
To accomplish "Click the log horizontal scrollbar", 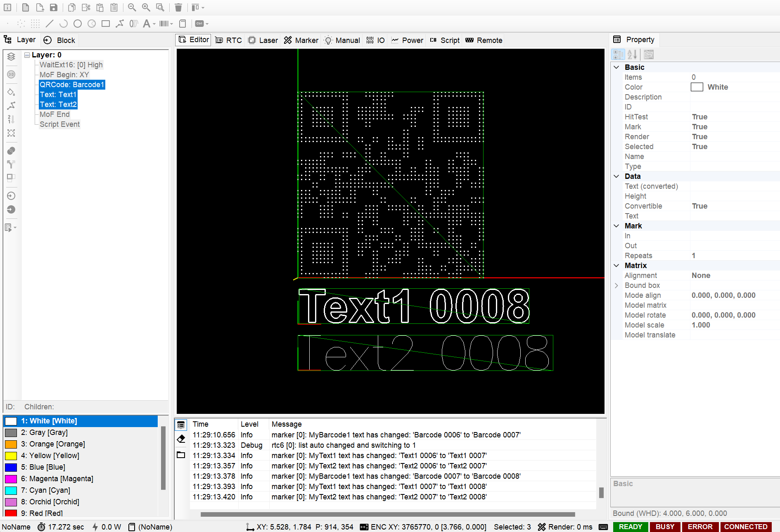I will coord(388,514).
